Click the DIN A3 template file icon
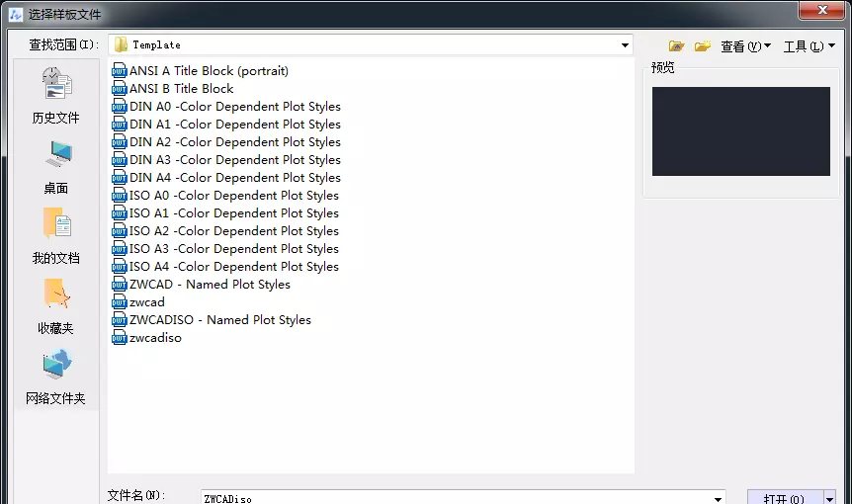This screenshot has width=852, height=504. tap(119, 160)
